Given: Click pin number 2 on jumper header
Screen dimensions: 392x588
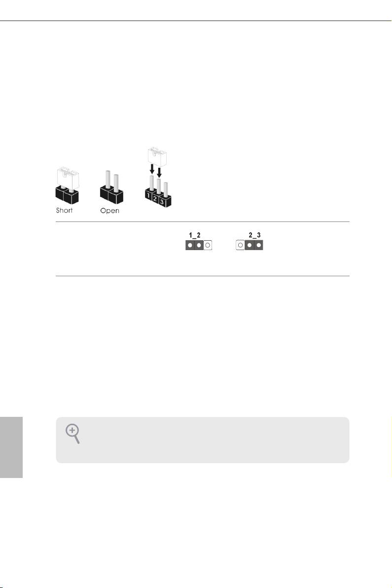Looking at the screenshot, I should coord(155,199).
